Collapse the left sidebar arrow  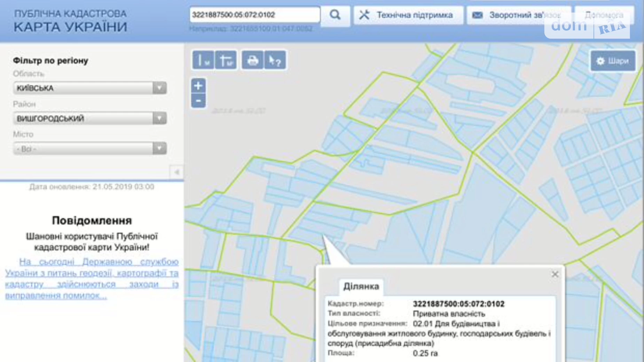pyautogui.click(x=177, y=172)
